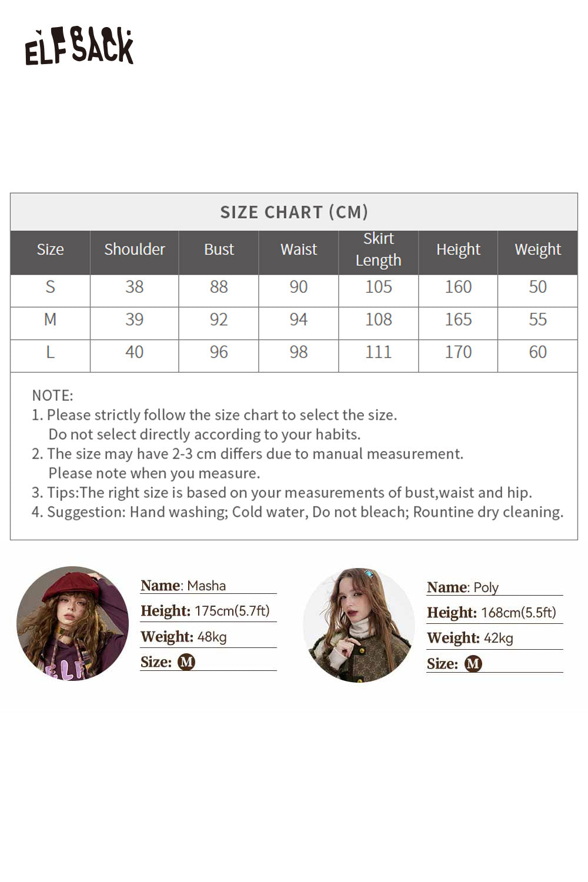Open Poly's circular model photo
This screenshot has width=588, height=882.
coord(359,625)
